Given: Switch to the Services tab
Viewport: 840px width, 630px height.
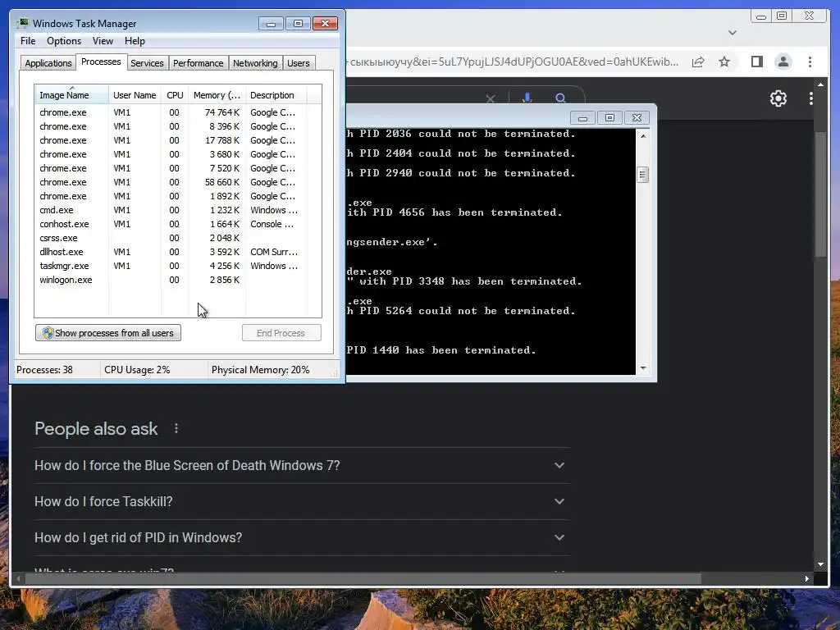Looking at the screenshot, I should (x=147, y=63).
